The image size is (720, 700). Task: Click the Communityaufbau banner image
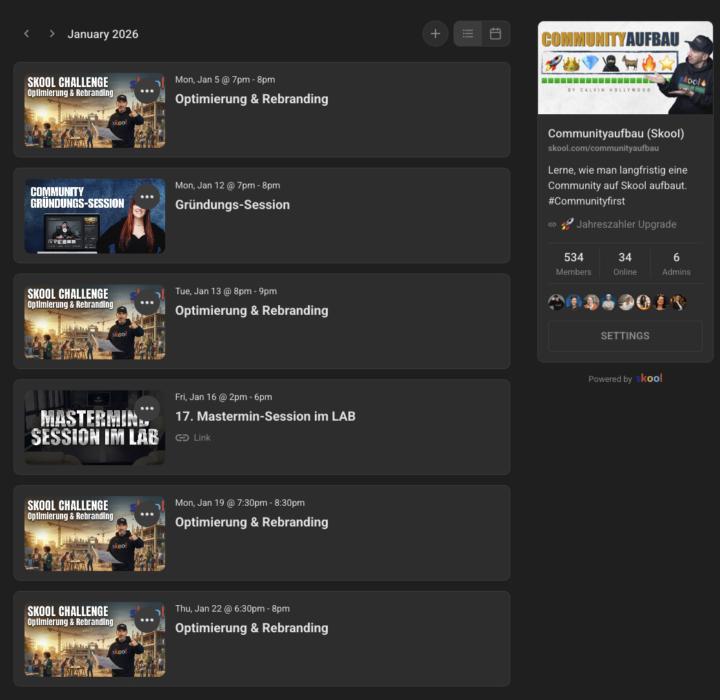pos(625,68)
